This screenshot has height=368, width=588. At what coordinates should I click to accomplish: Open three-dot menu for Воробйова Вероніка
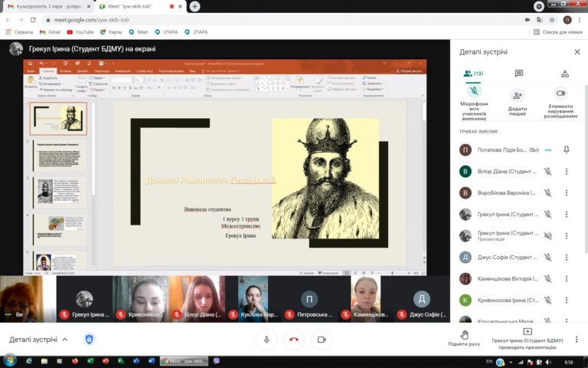pyautogui.click(x=567, y=193)
